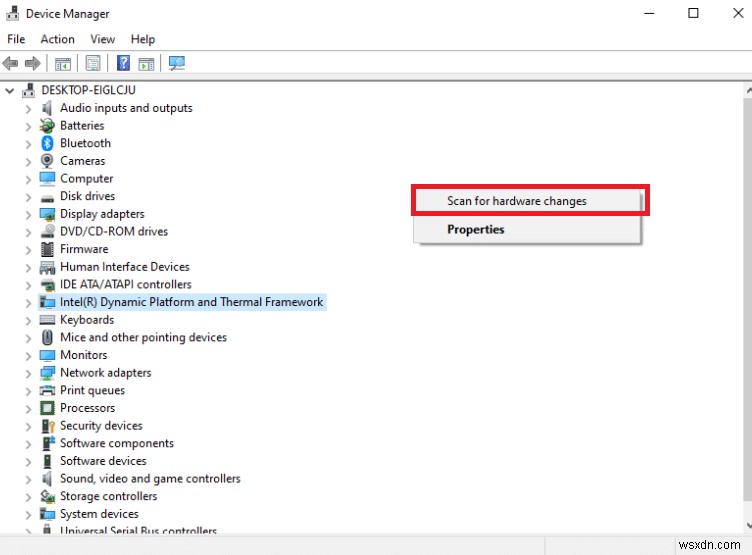This screenshot has height=555, width=752.
Task: Open the Action menu
Action: pos(57,39)
